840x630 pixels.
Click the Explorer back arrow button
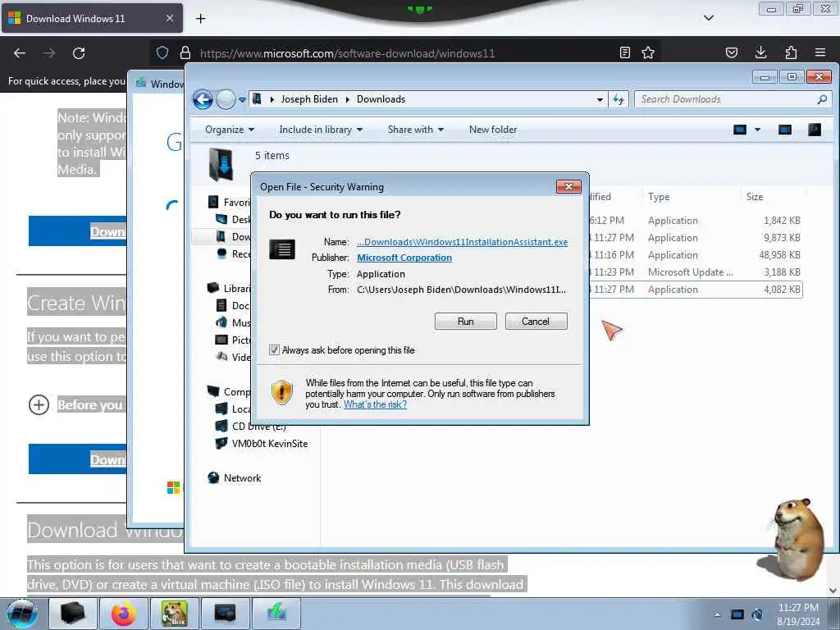point(203,99)
